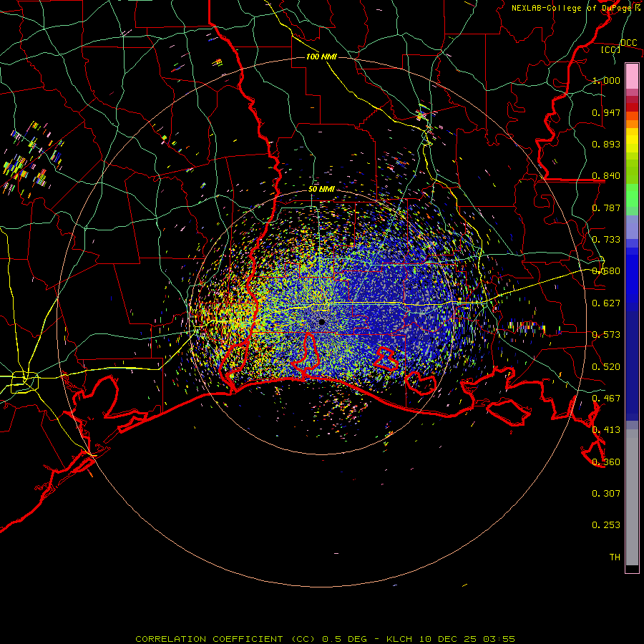
Task: Select the 0.680 scale value
Action: click(606, 271)
